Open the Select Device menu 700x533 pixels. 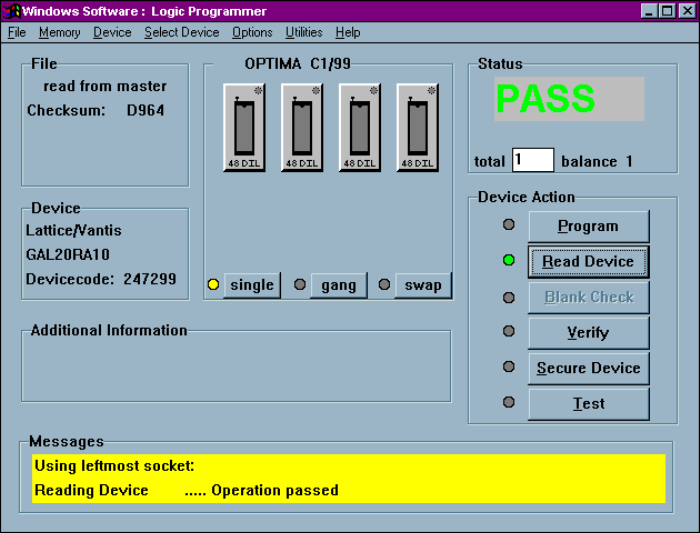181,32
